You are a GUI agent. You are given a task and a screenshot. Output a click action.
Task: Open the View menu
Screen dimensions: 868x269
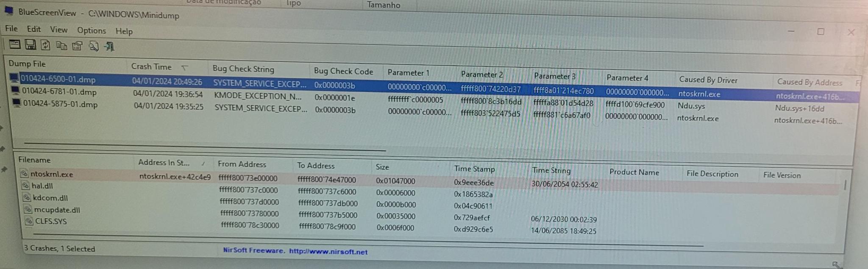58,30
